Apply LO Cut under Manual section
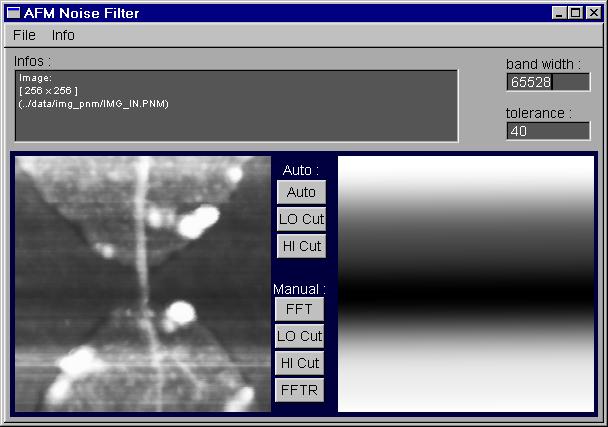Image resolution: width=608 pixels, height=427 pixels. click(x=299, y=336)
